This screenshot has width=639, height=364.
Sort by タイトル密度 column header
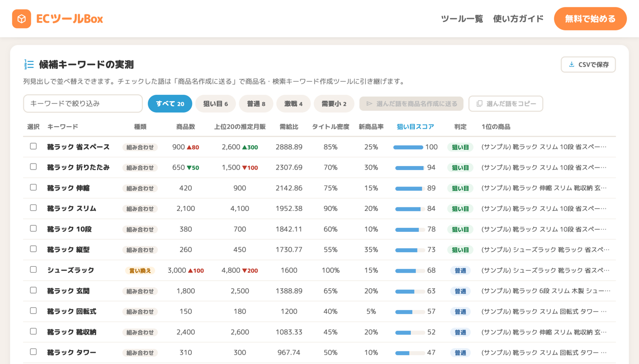tap(330, 127)
